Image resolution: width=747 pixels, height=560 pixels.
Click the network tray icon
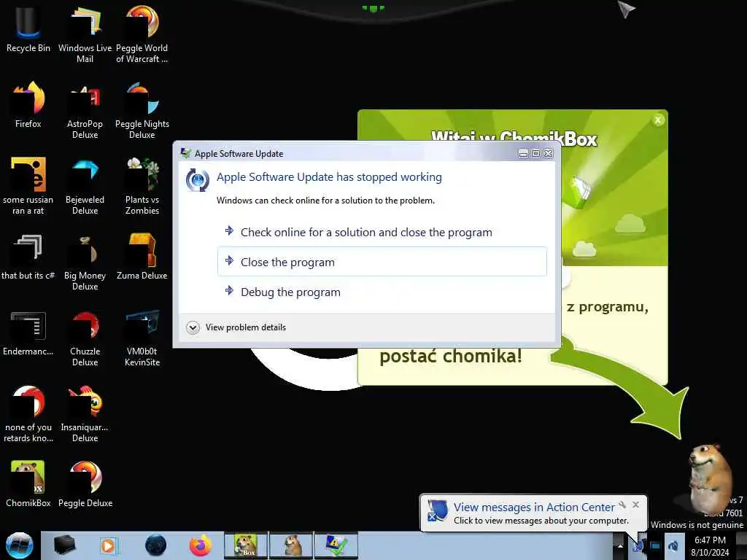(x=655, y=546)
